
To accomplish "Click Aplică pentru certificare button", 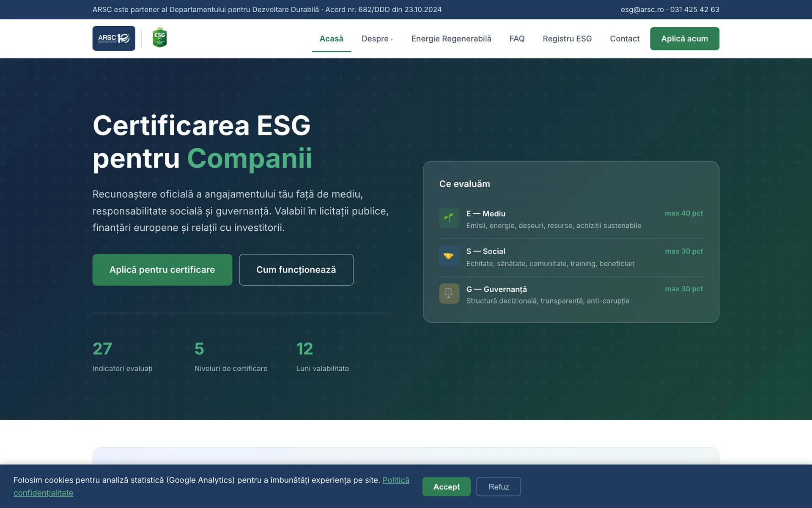I will [x=162, y=270].
